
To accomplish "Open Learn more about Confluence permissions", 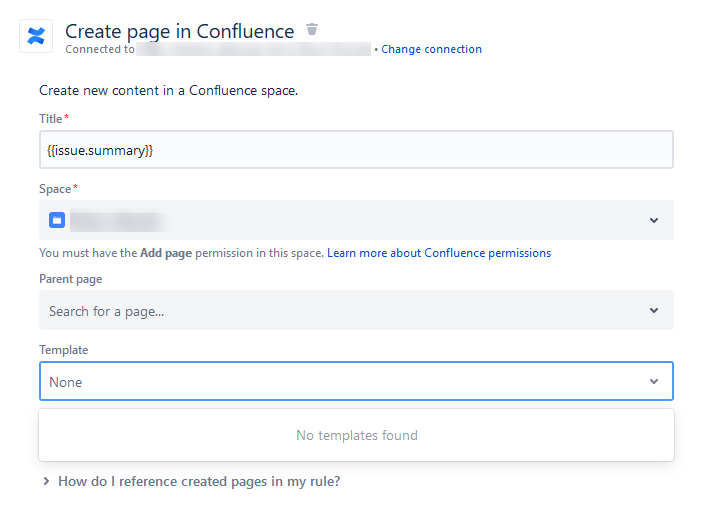I will (x=439, y=253).
